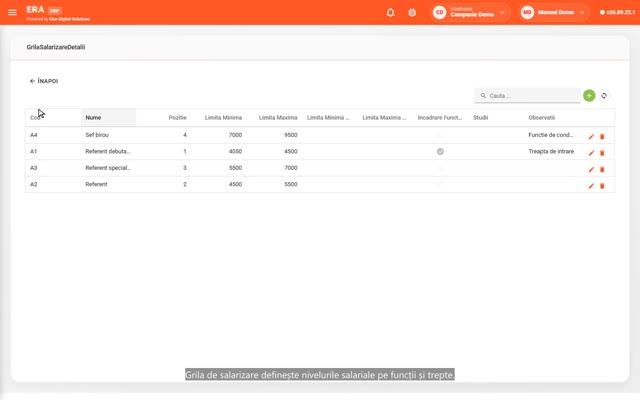The height and width of the screenshot is (400, 640).
Task: Add a new grid entry with plus button
Action: tap(589, 96)
